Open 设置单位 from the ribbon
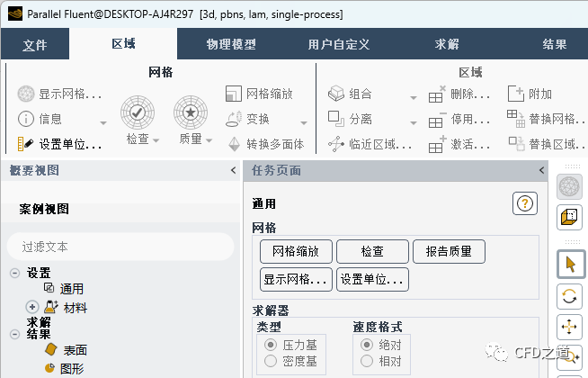 click(x=60, y=144)
